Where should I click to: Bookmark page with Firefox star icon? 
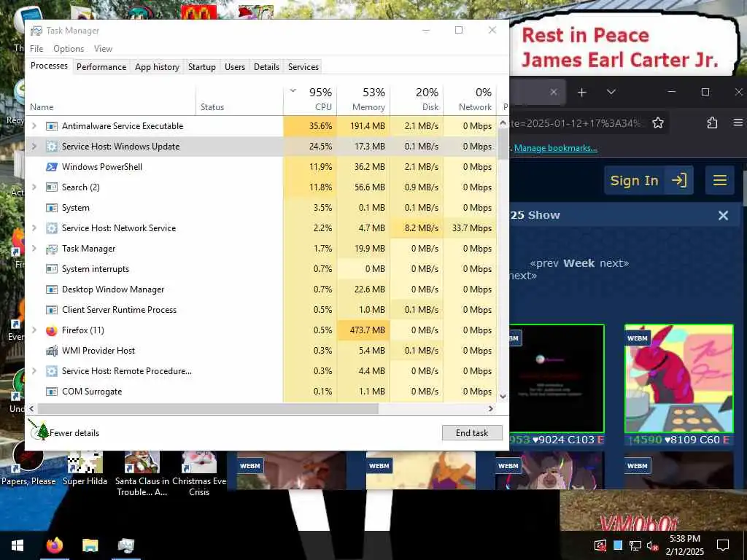pyautogui.click(x=658, y=122)
